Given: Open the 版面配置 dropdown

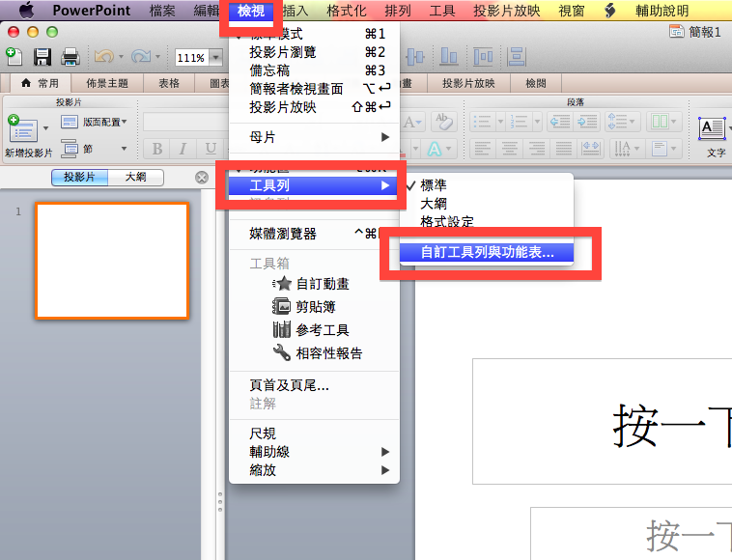Looking at the screenshot, I should point(95,123).
